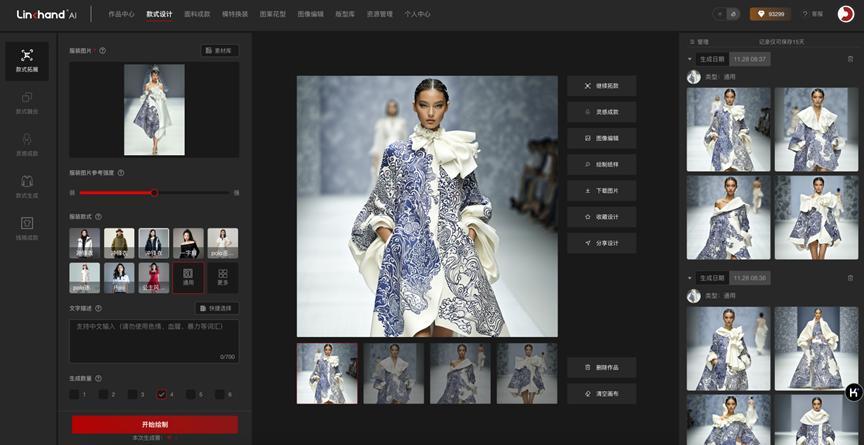Screen dimensions: 864x445
Task: Open the 快捷选择 quick select picker
Action: pyautogui.click(x=216, y=309)
